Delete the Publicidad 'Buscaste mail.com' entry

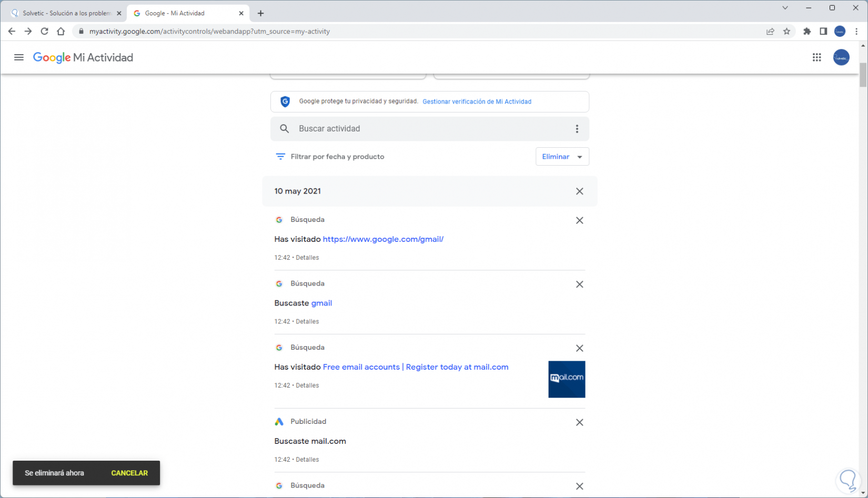click(579, 422)
